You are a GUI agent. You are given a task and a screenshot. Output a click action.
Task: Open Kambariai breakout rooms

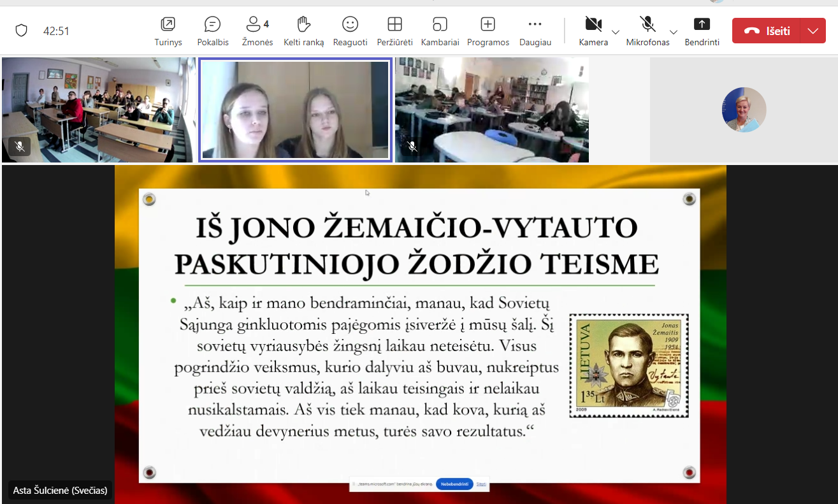[440, 31]
